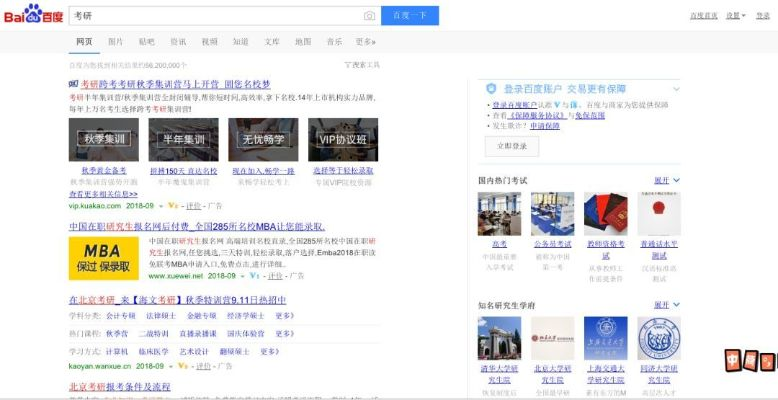Open dropdown arrow after kaoyan.wanxue.cn 2018-09
The width and height of the screenshot is (778, 400).
coord(171,366)
